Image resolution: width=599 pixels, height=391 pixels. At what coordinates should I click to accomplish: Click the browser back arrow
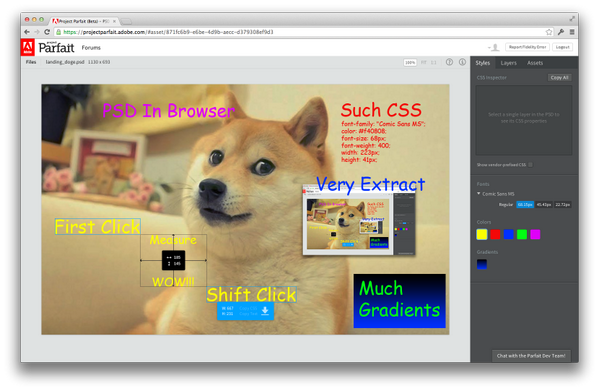(x=26, y=32)
